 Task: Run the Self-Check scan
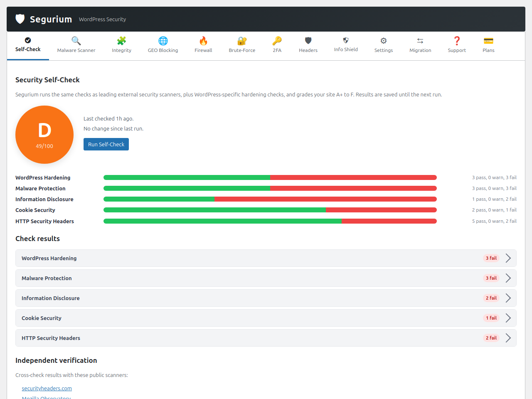pyautogui.click(x=106, y=144)
